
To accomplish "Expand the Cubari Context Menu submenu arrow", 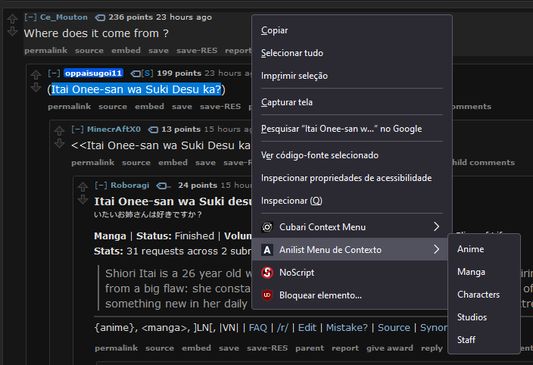I will point(436,227).
